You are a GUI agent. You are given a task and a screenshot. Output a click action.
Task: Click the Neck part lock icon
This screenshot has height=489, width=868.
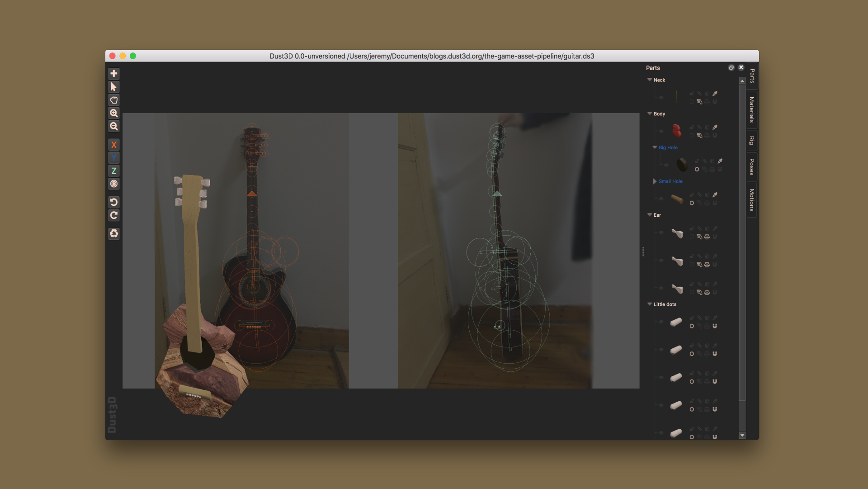click(x=692, y=93)
